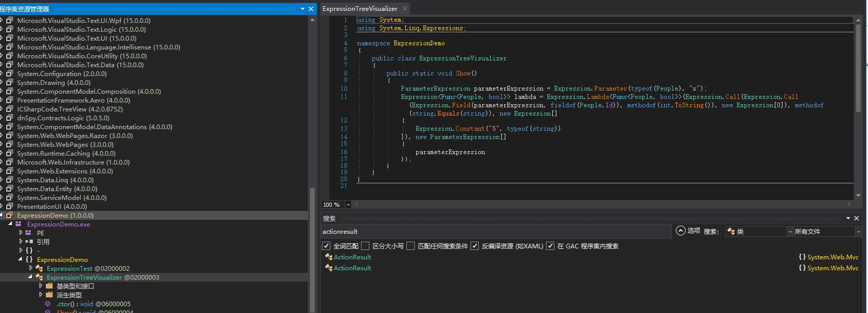
Task: Open the 程序集资源管理器 panel options arrow
Action: (303, 9)
